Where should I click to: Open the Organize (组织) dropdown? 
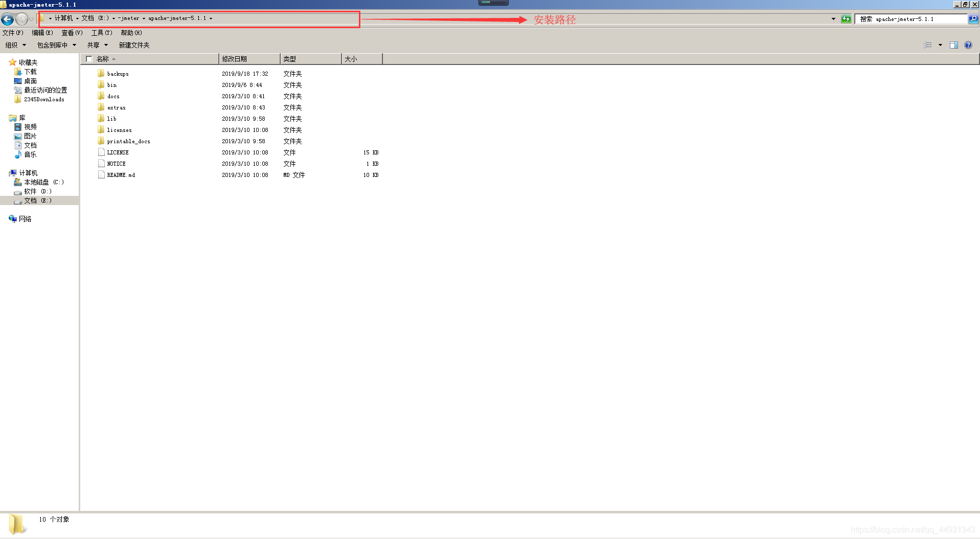pos(15,45)
